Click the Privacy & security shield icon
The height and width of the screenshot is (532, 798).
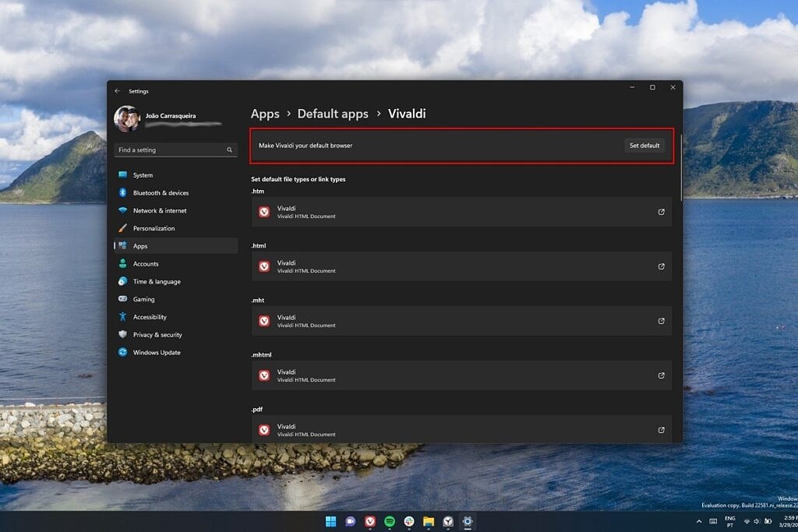(122, 335)
